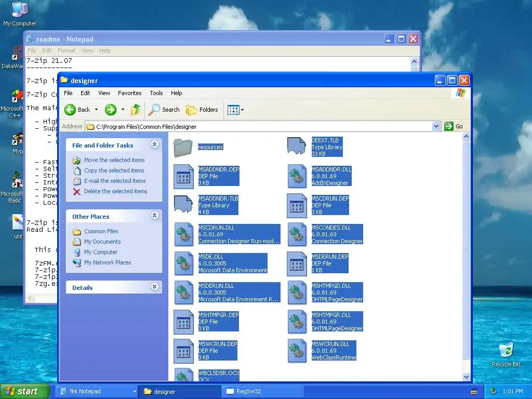Open the Back history dropdown arrow

96,110
